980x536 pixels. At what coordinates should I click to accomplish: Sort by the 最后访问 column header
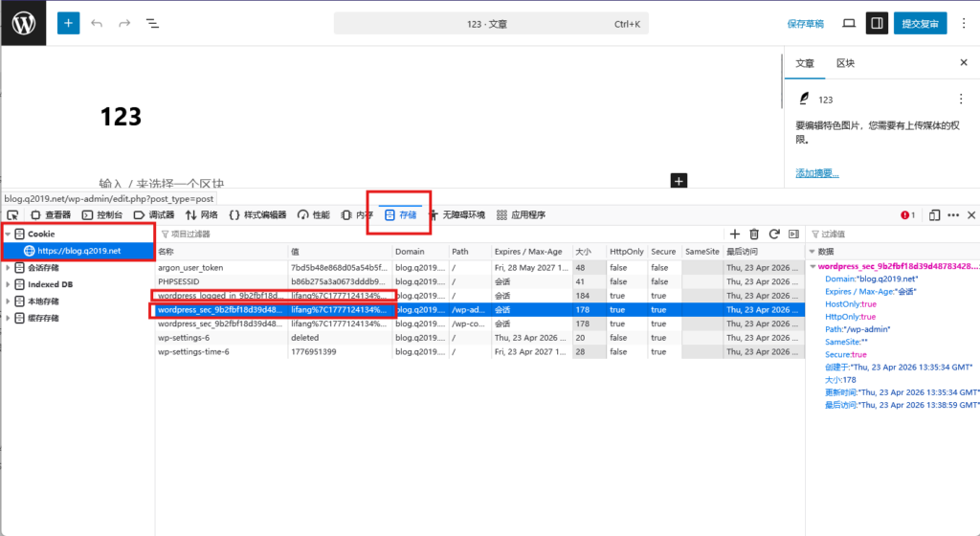pos(763,251)
